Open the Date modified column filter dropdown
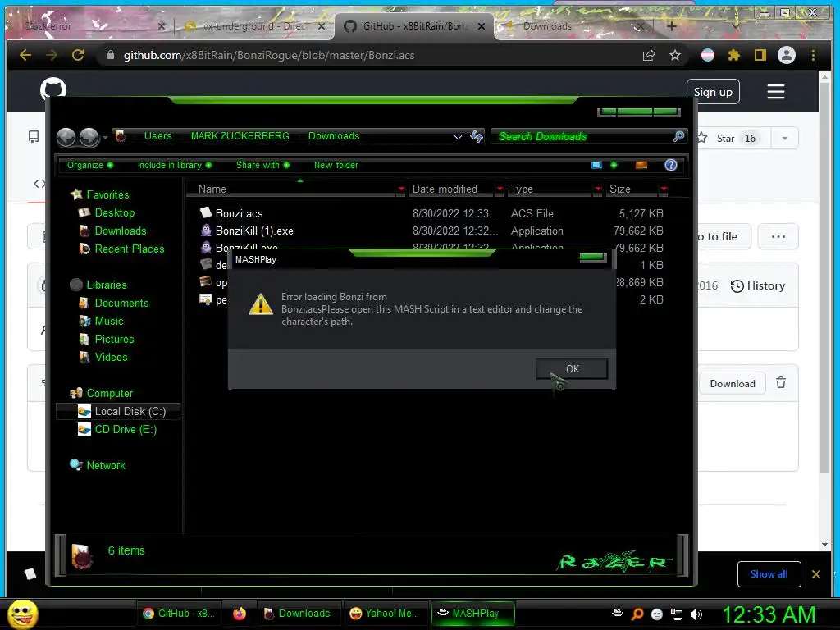The height and width of the screenshot is (630, 840). coord(500,189)
